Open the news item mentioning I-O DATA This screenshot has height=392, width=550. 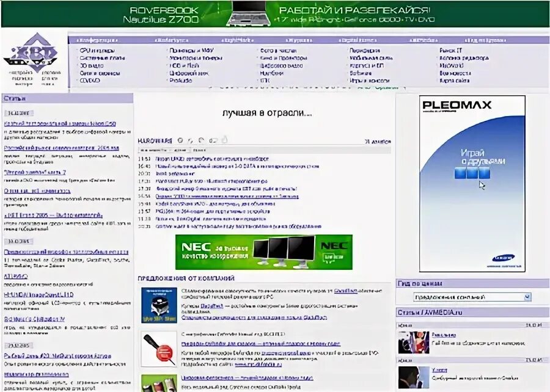click(x=237, y=167)
